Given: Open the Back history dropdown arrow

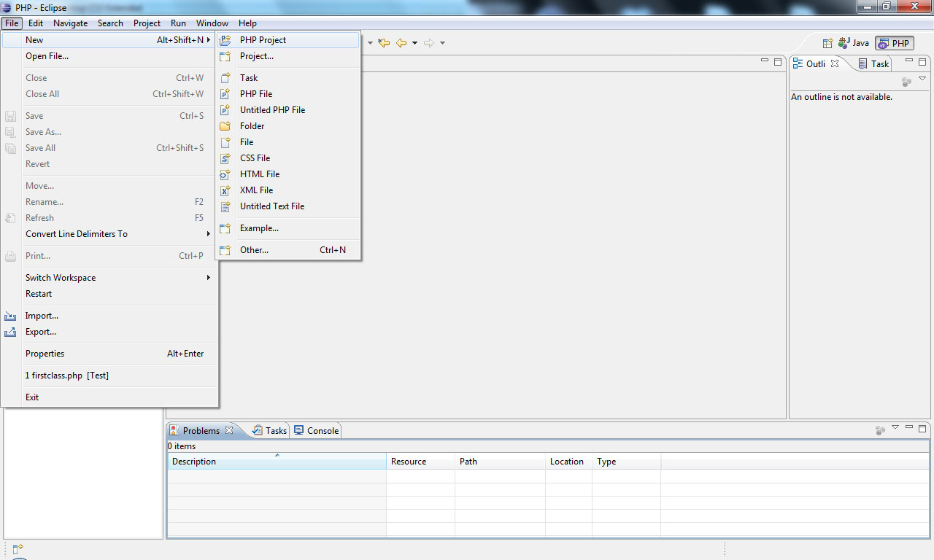Looking at the screenshot, I should [414, 43].
